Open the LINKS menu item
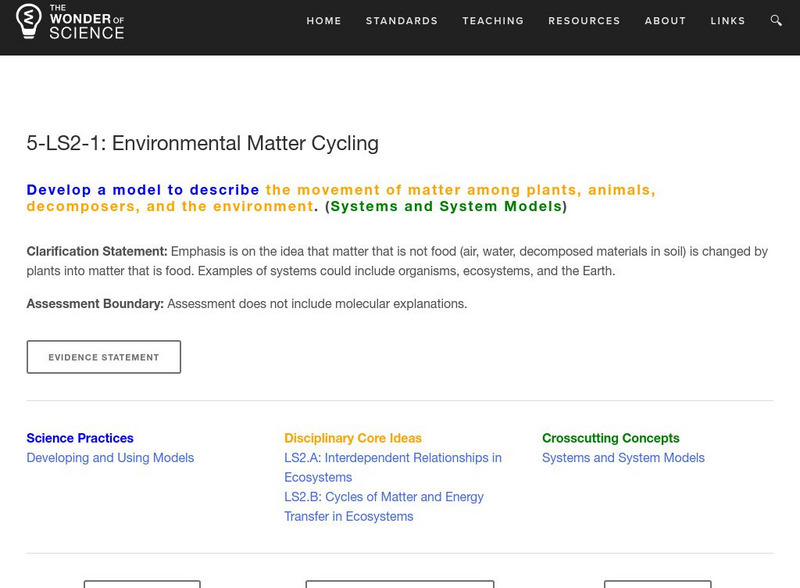 point(729,20)
